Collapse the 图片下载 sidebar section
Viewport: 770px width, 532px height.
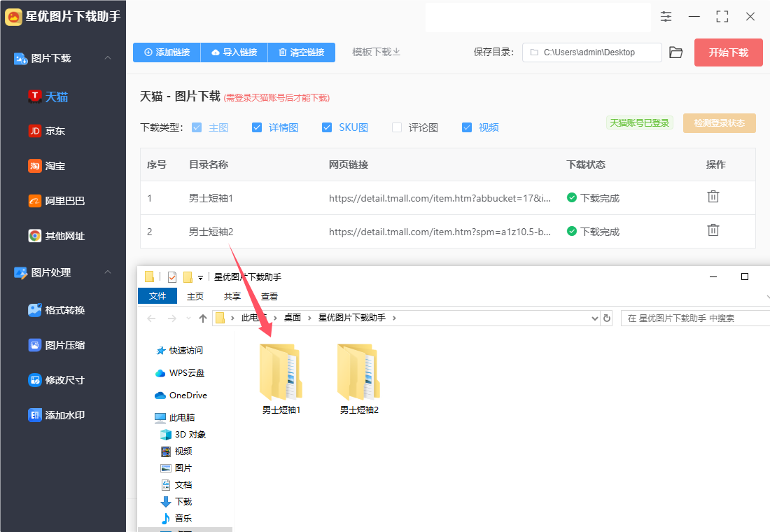pyautogui.click(x=108, y=58)
